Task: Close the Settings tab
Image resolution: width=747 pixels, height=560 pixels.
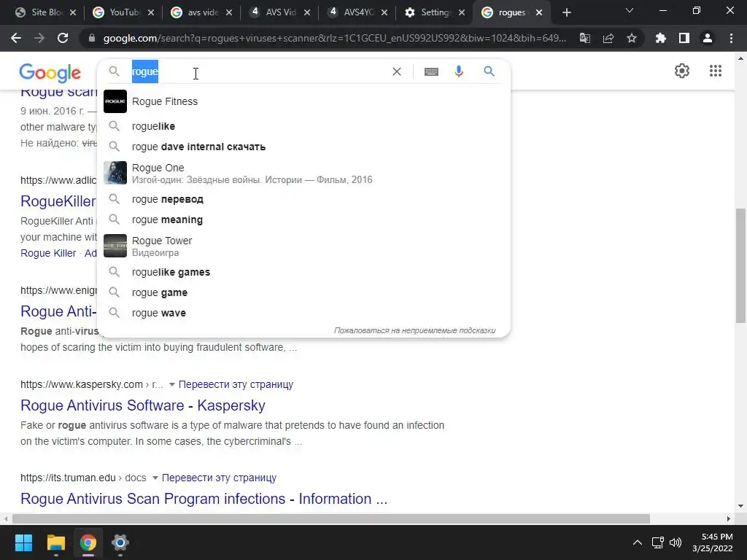Action: coord(462,12)
